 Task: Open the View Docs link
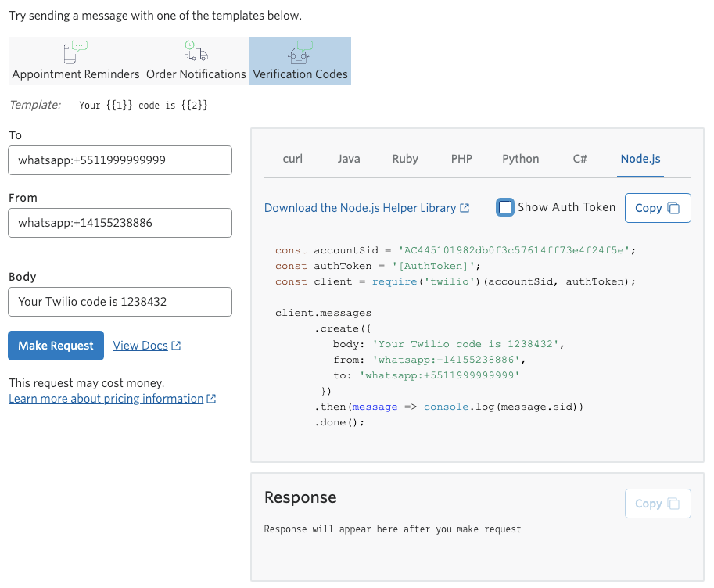(140, 346)
